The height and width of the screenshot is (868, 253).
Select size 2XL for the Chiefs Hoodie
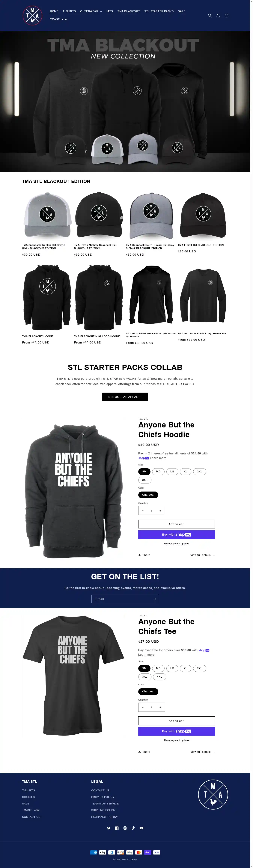(199, 471)
